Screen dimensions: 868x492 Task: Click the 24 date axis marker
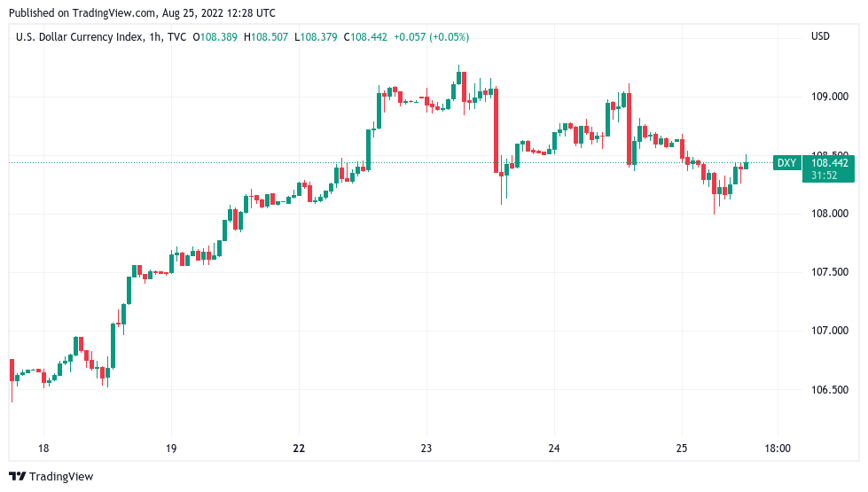pos(554,449)
